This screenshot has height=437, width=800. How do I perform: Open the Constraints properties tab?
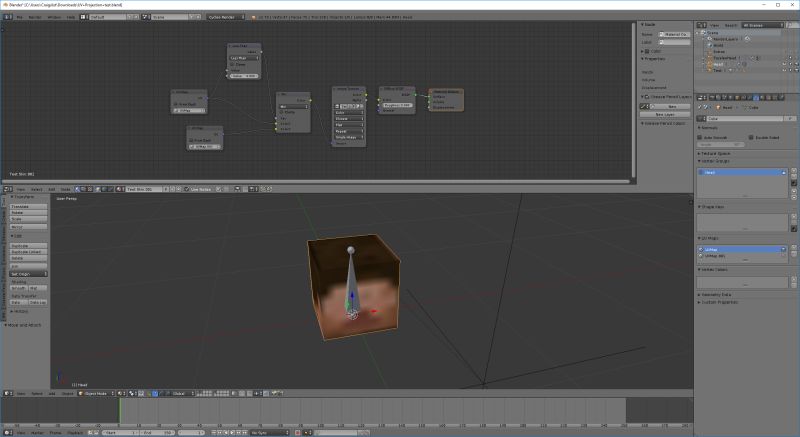tap(743, 98)
